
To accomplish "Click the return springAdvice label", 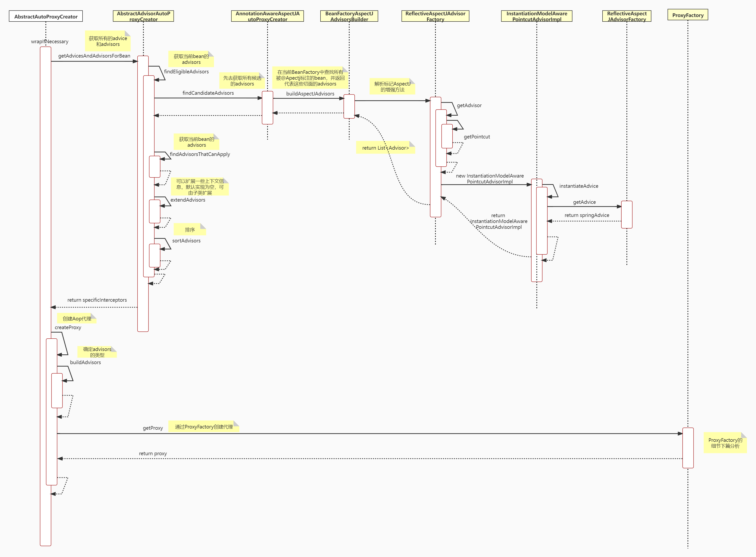I will pos(587,215).
